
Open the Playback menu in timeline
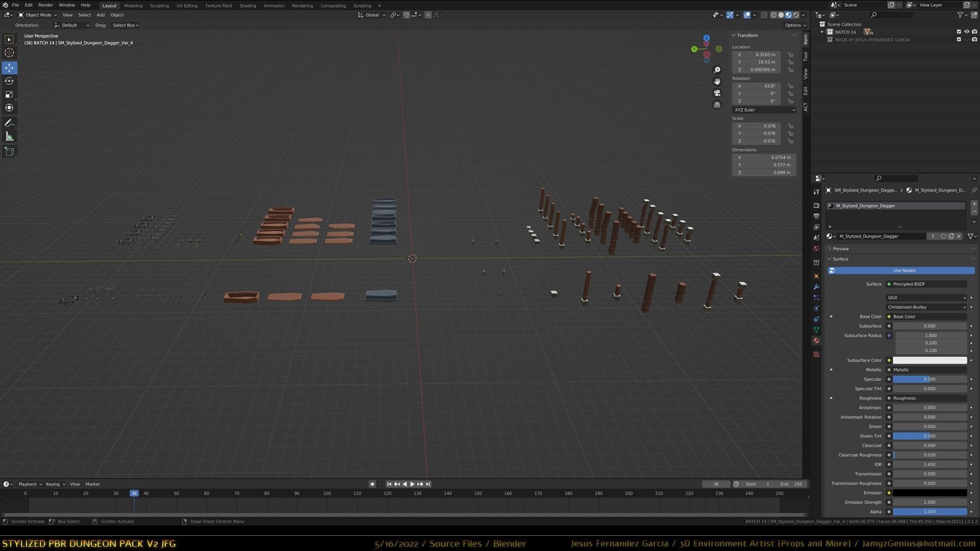pos(30,484)
